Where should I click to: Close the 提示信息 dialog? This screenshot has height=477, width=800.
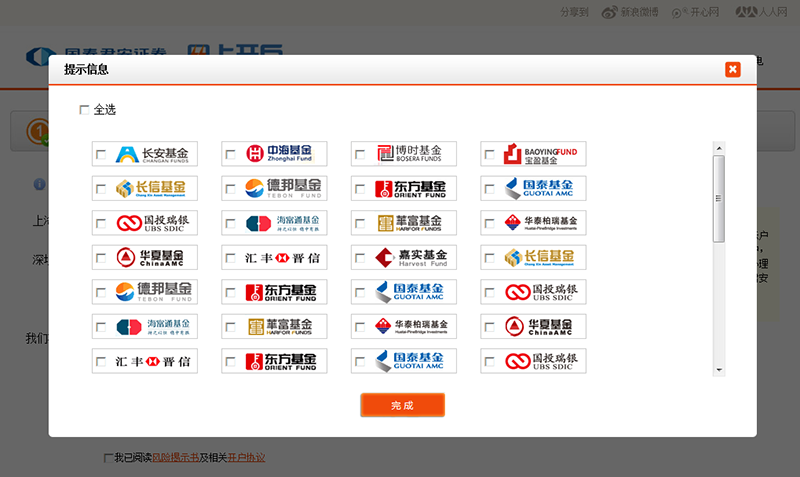pos(733,69)
